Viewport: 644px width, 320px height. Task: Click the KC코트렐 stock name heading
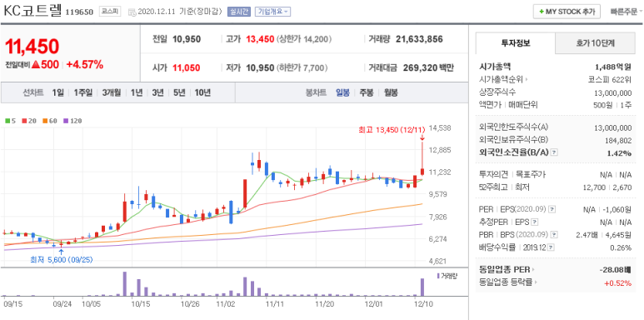point(32,11)
